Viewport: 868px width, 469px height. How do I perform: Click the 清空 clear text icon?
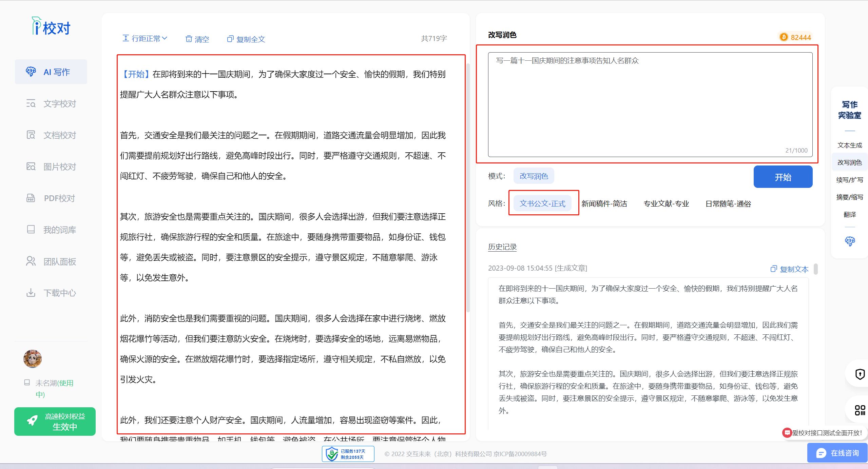tap(189, 39)
